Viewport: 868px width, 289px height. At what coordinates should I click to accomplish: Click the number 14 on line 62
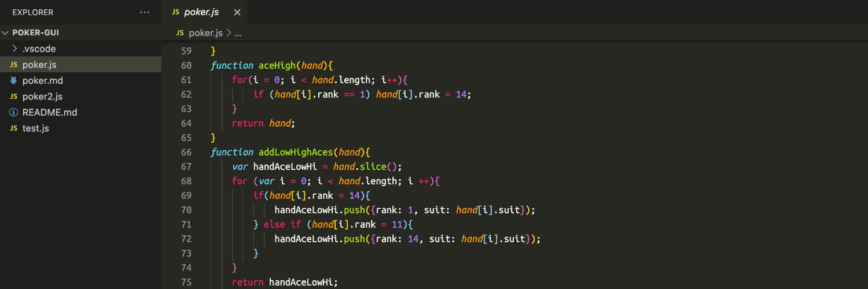(x=461, y=94)
